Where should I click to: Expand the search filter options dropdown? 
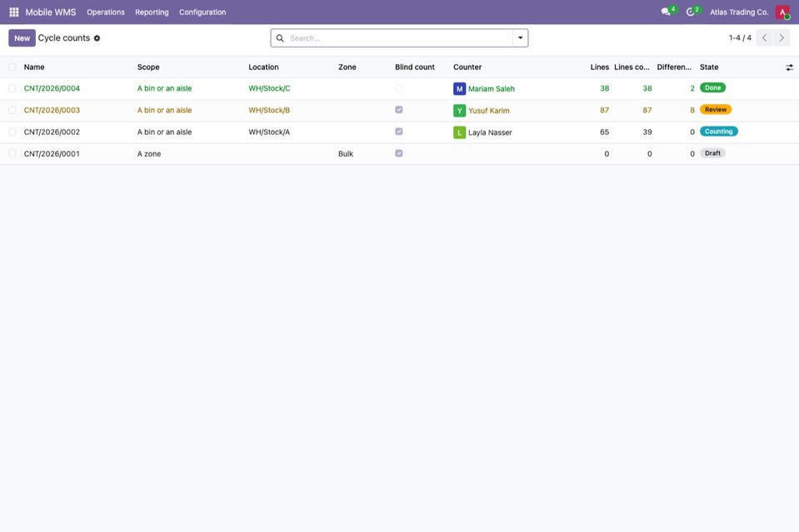coord(520,37)
